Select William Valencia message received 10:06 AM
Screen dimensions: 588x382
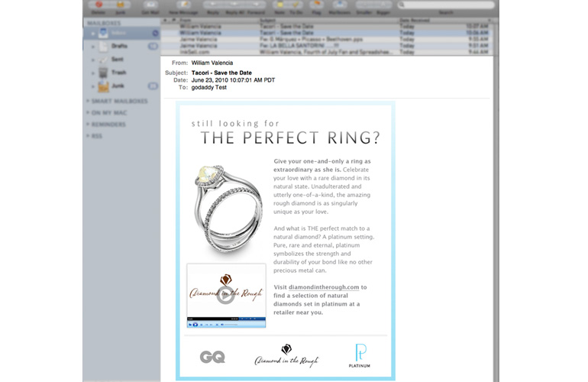tap(327, 33)
